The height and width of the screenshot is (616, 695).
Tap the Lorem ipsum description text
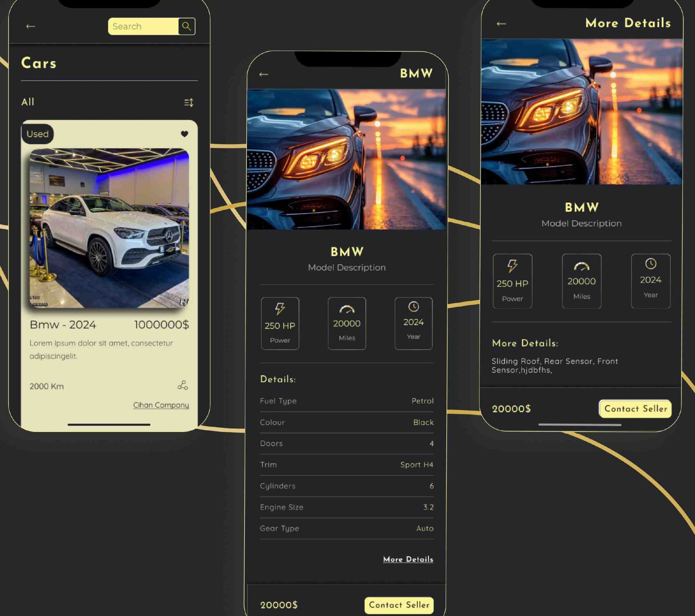point(101,349)
